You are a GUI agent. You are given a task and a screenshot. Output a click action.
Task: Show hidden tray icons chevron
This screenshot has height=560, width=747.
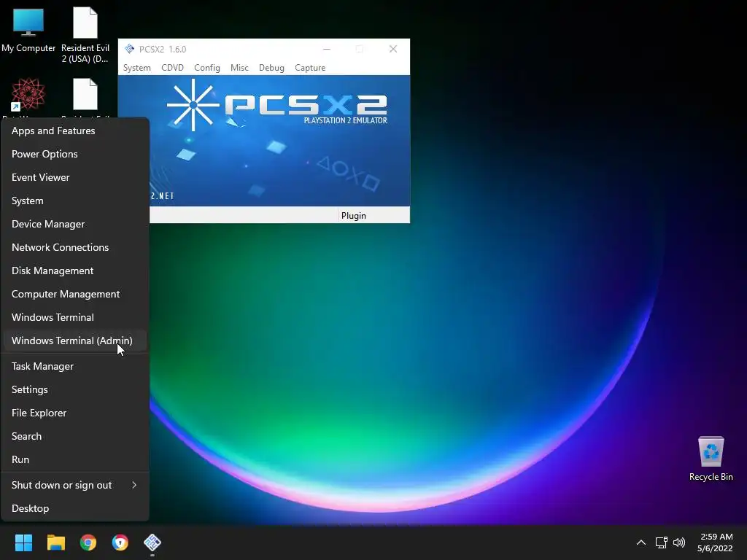641,542
